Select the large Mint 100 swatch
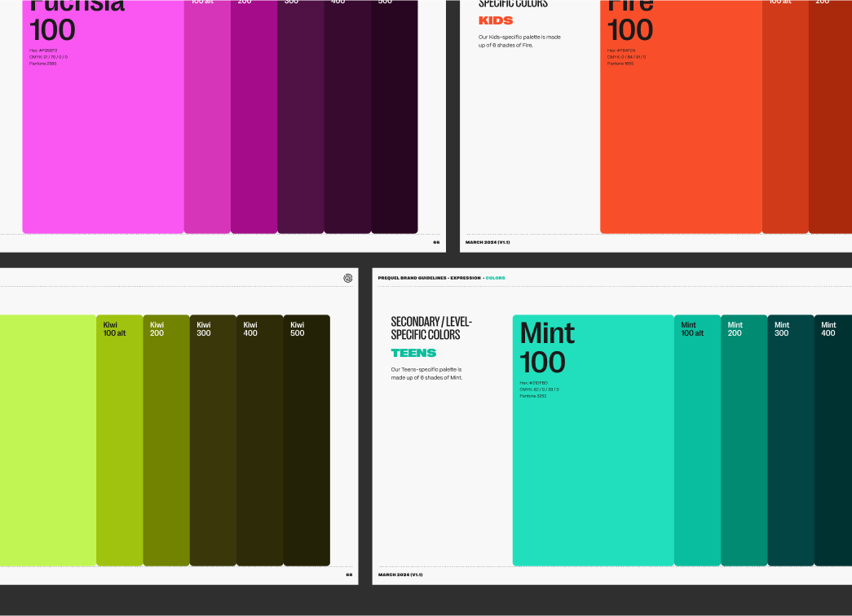This screenshot has width=852, height=616. click(594, 441)
